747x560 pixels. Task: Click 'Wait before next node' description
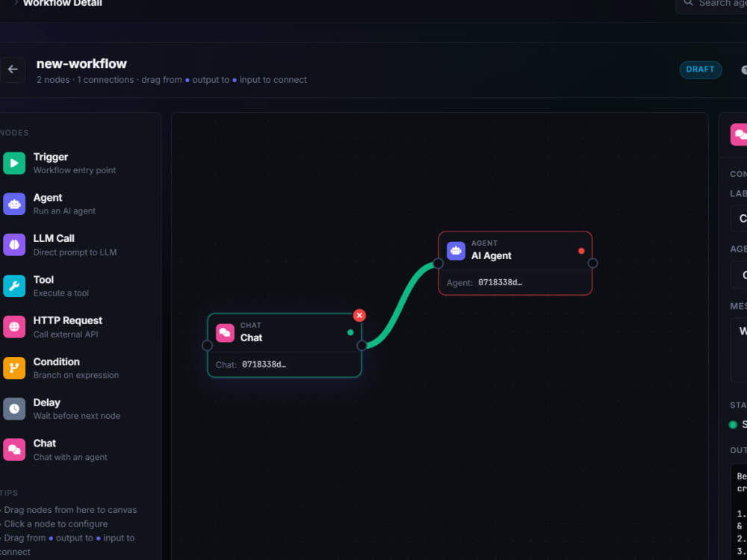[x=77, y=416]
